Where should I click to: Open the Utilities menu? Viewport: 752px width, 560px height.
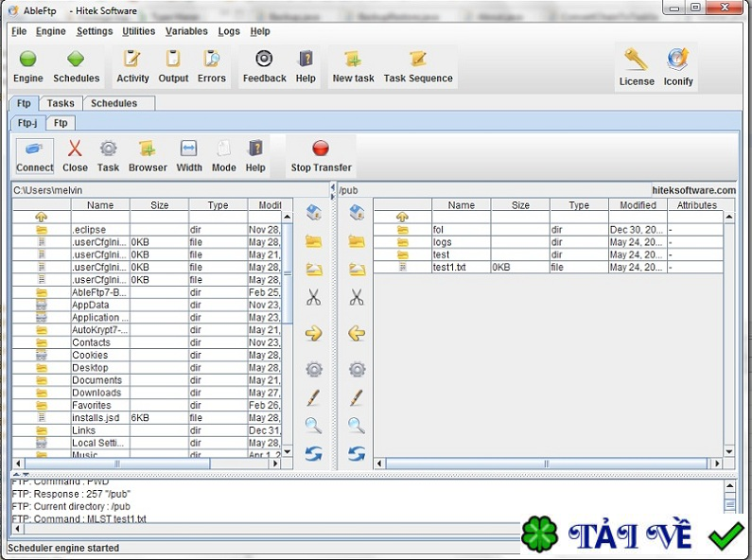[139, 31]
